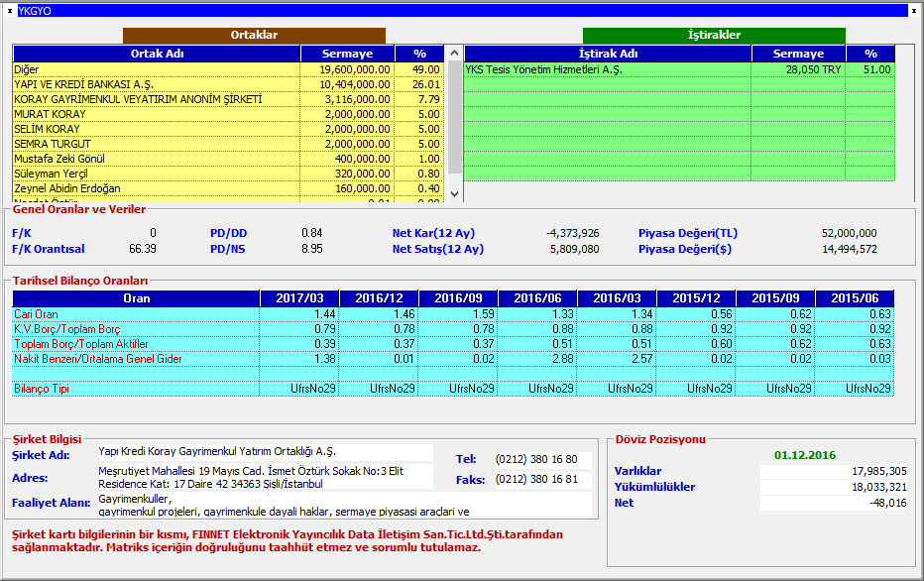Click the Sermaye column header in the Ortaklar table
Viewport: 924px width, 581px height.
tap(348, 54)
